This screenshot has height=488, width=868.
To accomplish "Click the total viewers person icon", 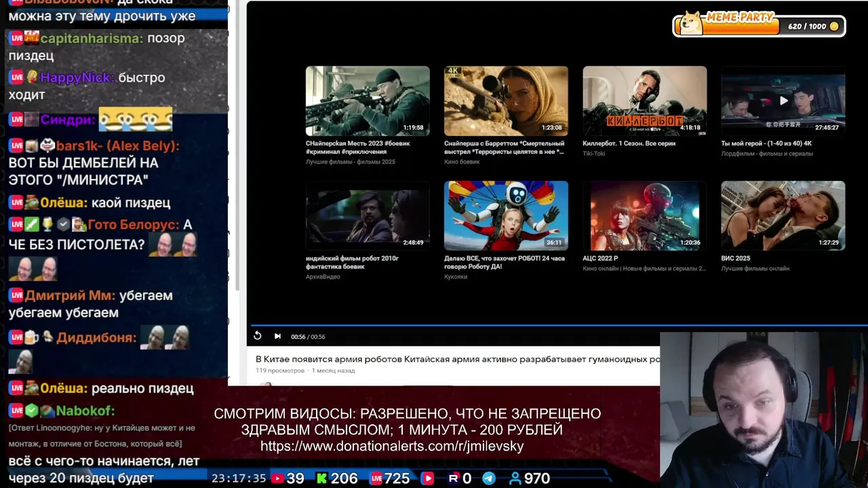I will 515,479.
